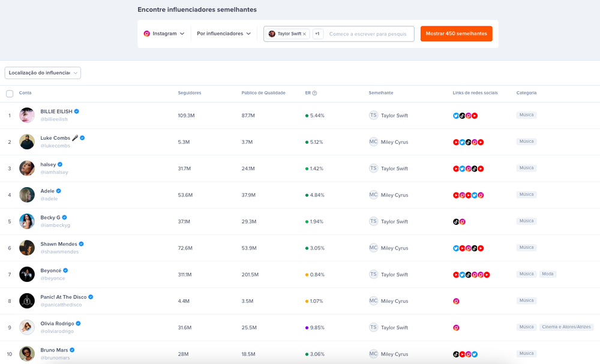The image size is (600, 364).
Task: Click Miley Cyrus similar-to in Adele's row
Action: tap(394, 195)
